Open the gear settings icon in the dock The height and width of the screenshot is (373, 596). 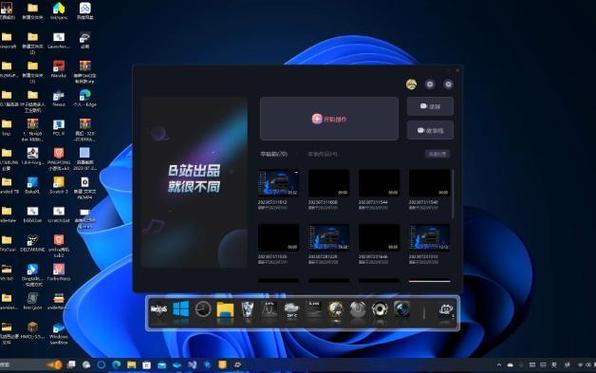[x=446, y=310]
